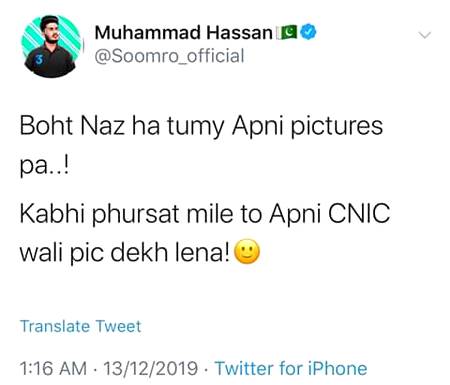450x385 pixels.
Task: Open Muhammad Hassan's profile picture
Action: 51,46
